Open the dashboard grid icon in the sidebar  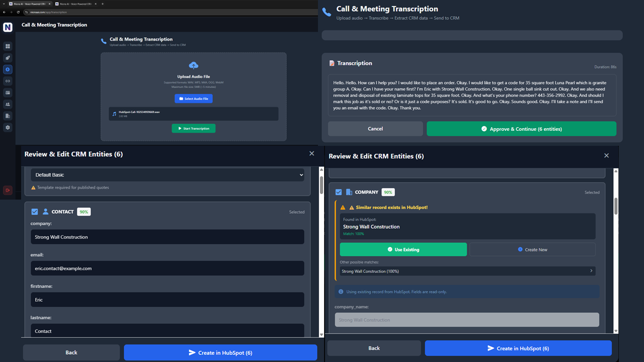8,46
